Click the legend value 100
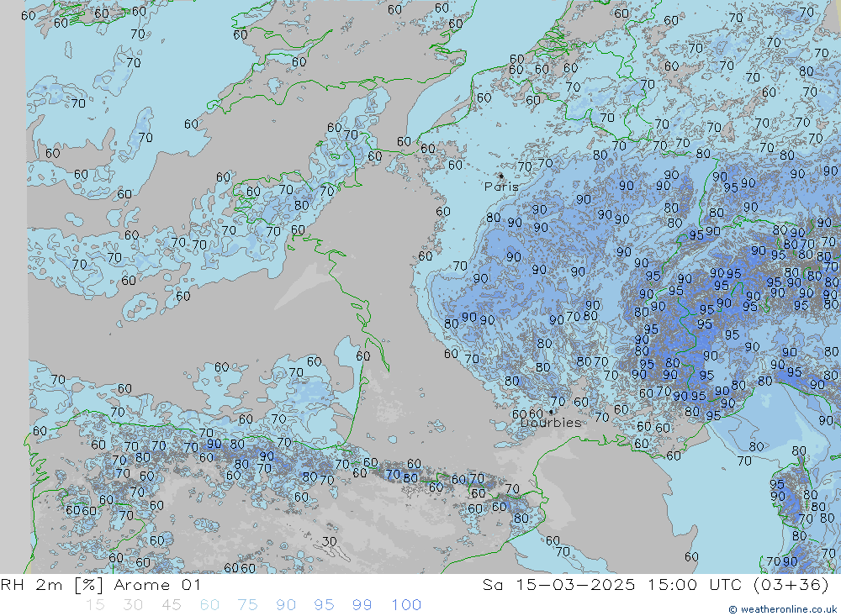Screen dimensions: 841x616 (406, 605)
